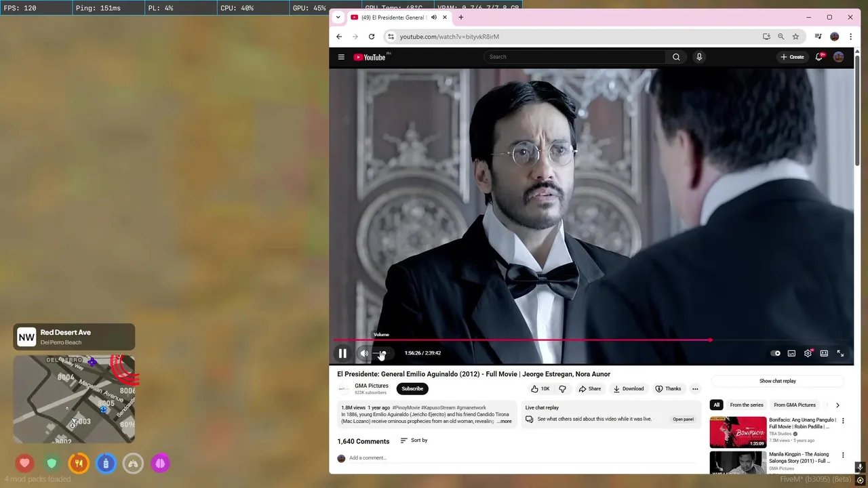The image size is (868, 488).
Task: View site information icon in address bar
Action: tap(391, 37)
